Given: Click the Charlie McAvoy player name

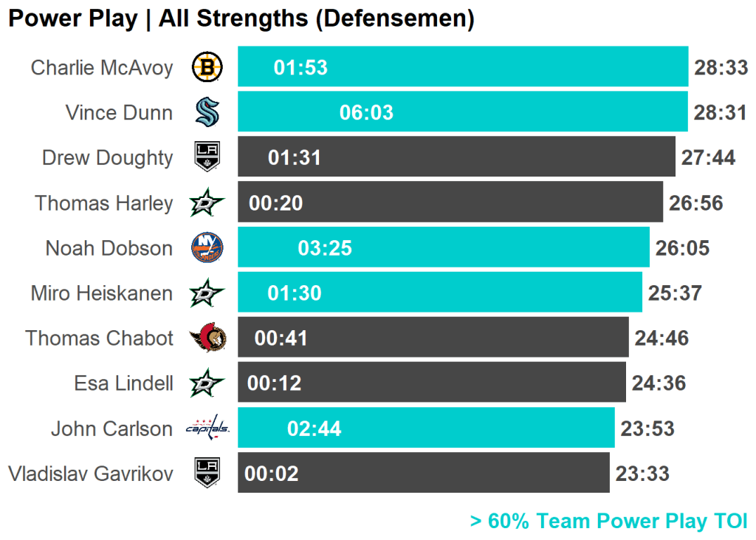Looking at the screenshot, I should [x=102, y=68].
